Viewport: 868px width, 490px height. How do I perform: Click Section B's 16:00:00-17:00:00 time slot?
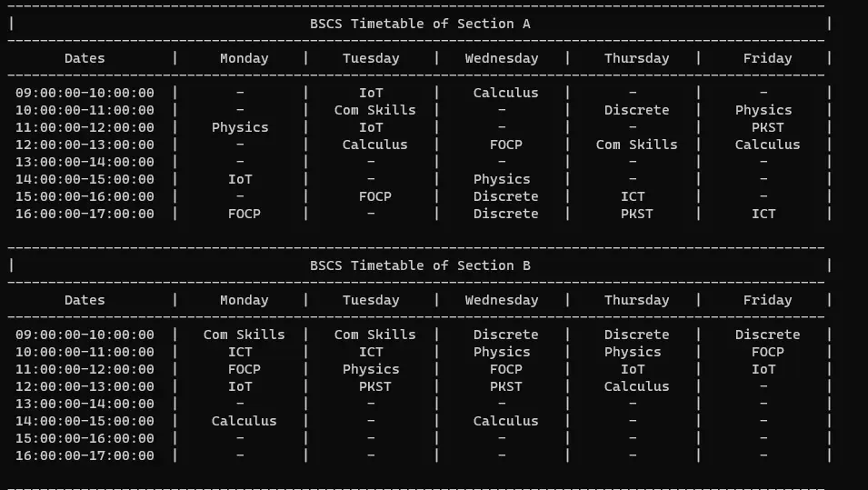85,455
